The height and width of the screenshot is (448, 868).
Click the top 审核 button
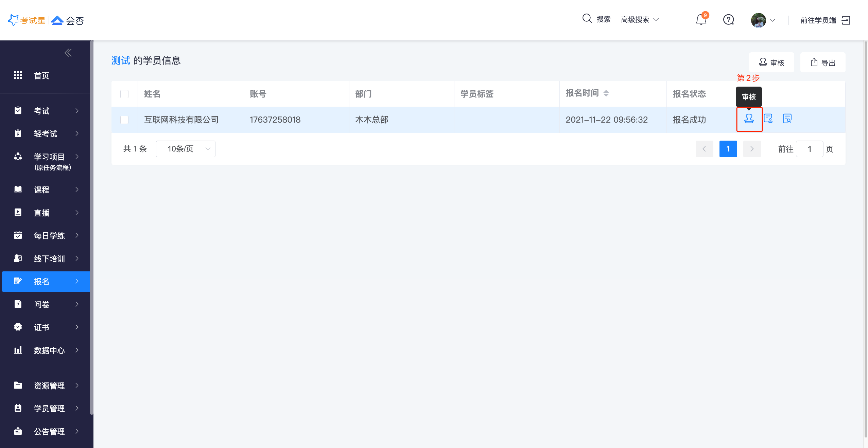pyautogui.click(x=771, y=62)
